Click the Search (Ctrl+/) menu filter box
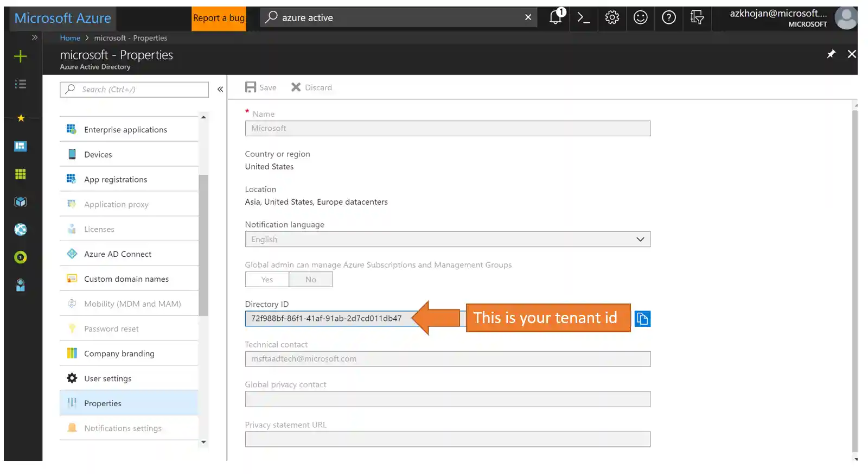 point(134,90)
